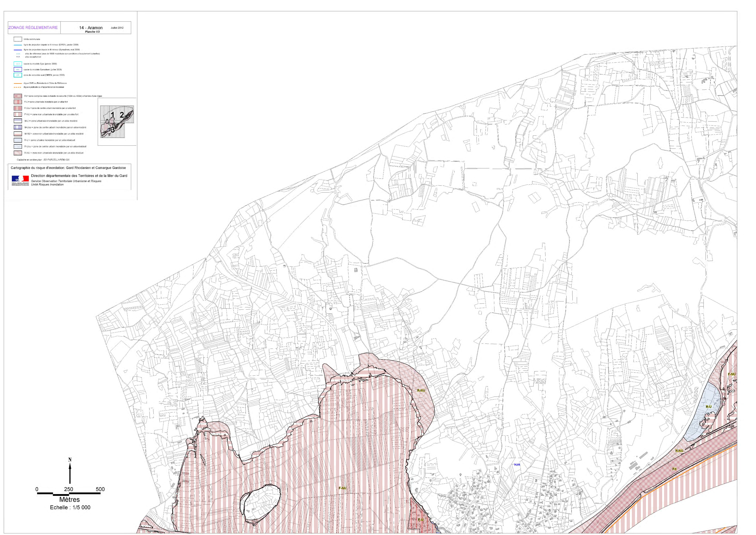Click the '14 - Aramon' heading

click(91, 28)
